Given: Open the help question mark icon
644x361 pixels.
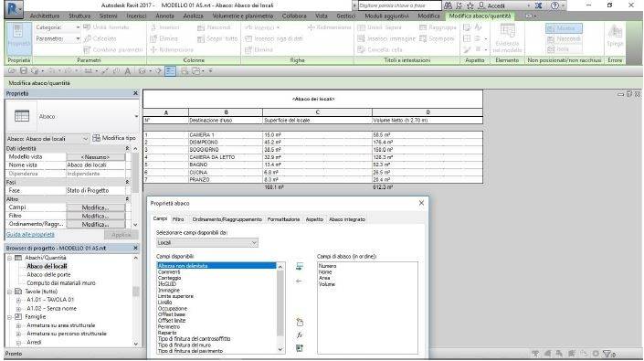Looking at the screenshot, I should 554,5.
